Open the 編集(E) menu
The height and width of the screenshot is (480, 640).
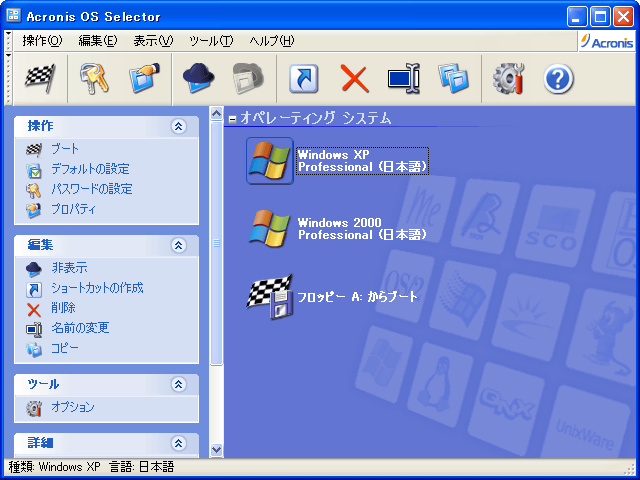pos(98,41)
